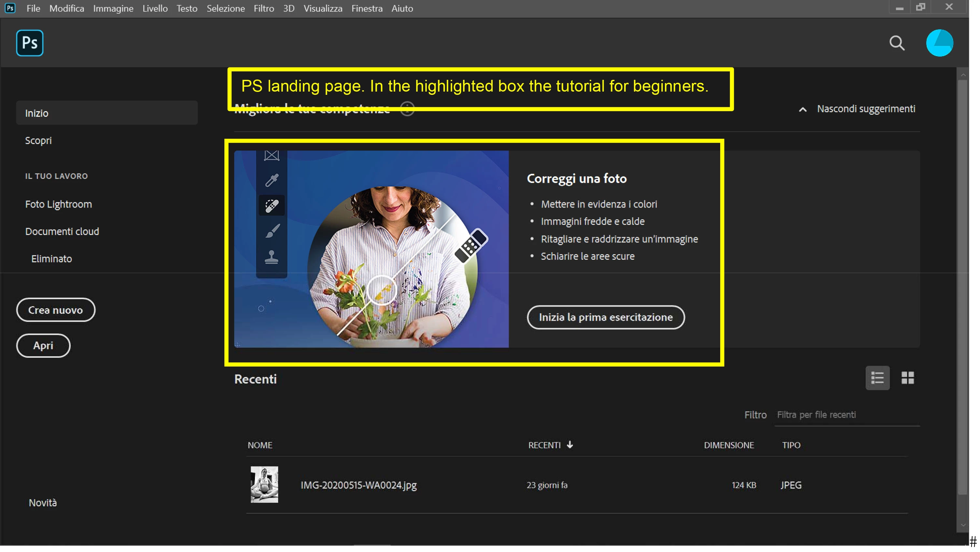Viewport: 980px width, 552px height.
Task: Click the healing brush icon in the tutorial image
Action: pyautogui.click(x=272, y=206)
